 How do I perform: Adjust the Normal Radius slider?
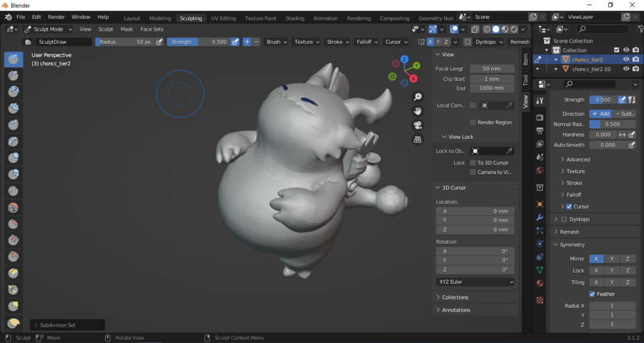tap(613, 124)
